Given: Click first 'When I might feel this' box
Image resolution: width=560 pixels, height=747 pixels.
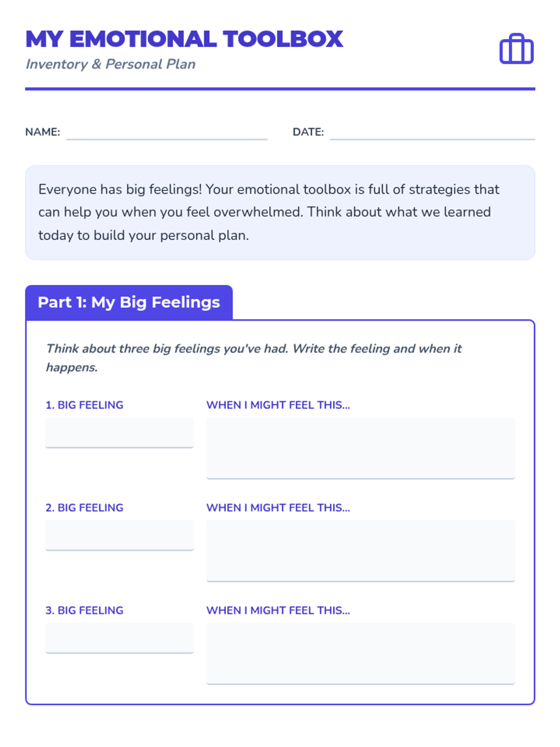Looking at the screenshot, I should click(360, 448).
